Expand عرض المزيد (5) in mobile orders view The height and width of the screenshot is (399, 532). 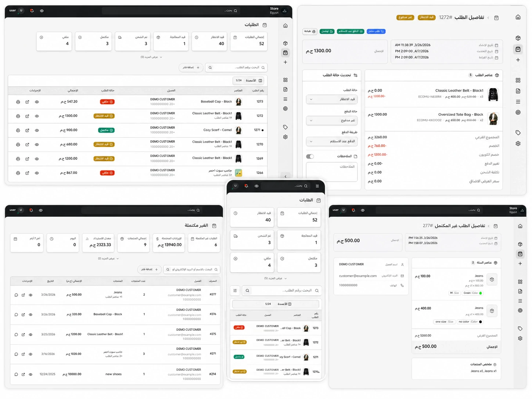click(275, 278)
